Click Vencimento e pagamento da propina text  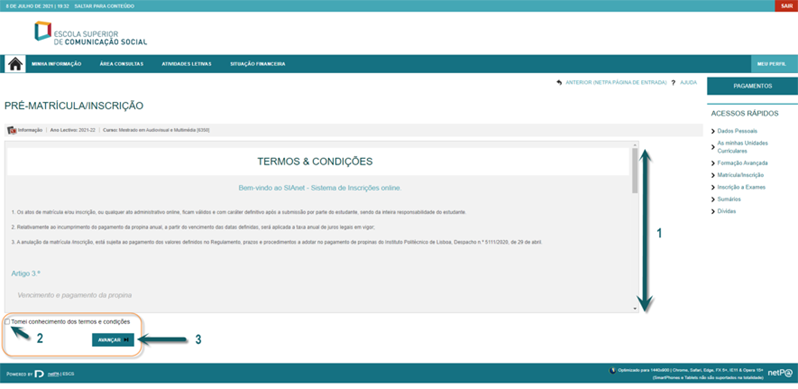coord(75,295)
